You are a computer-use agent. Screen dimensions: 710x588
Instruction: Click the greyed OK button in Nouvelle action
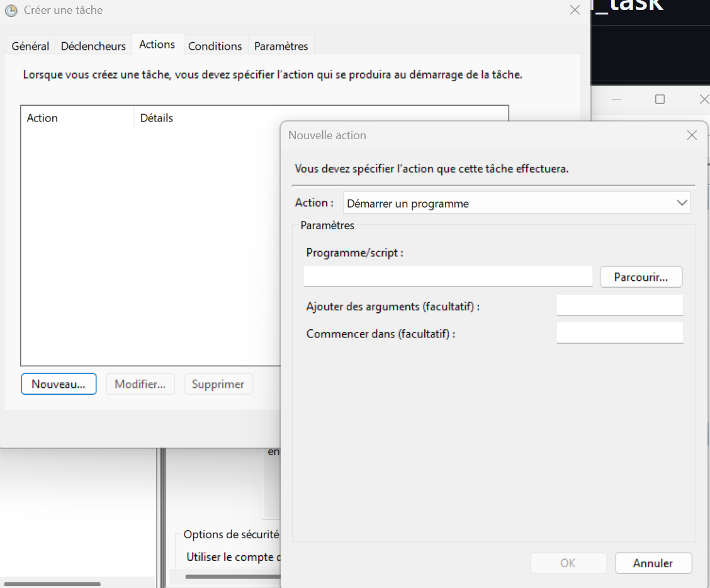pos(568,563)
